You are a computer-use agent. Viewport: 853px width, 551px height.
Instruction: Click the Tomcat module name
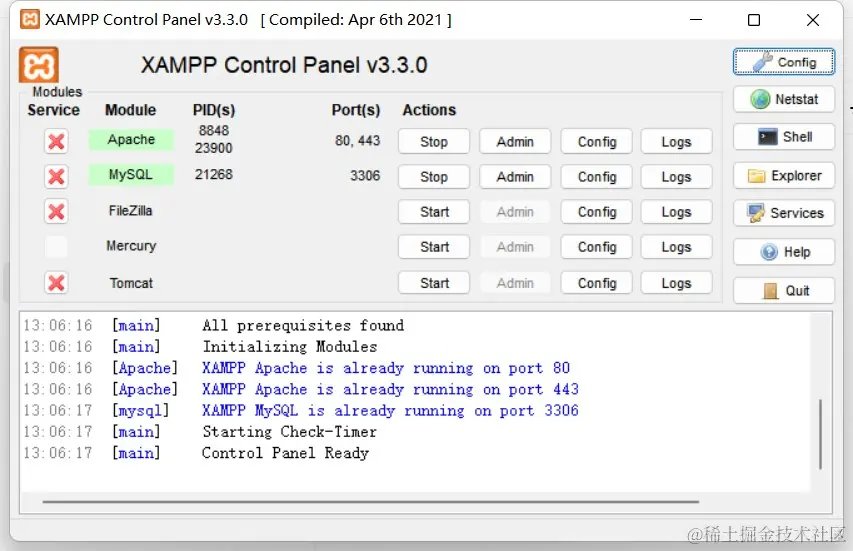(x=131, y=283)
